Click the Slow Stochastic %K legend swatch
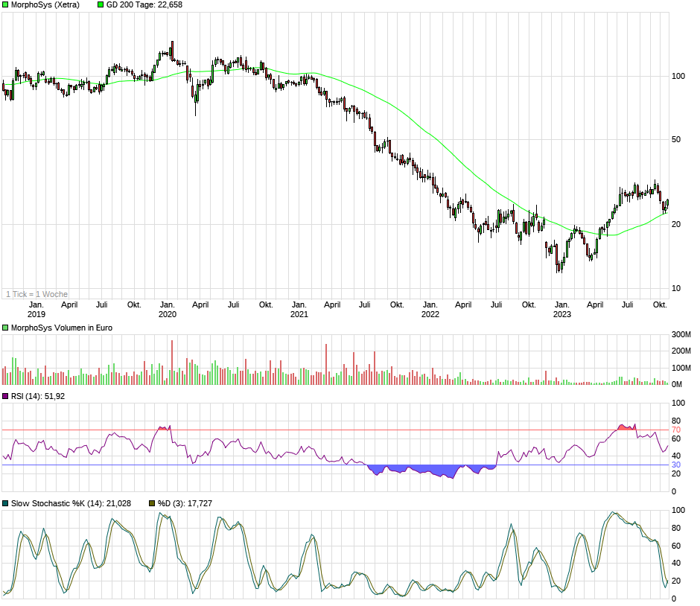 5,504
